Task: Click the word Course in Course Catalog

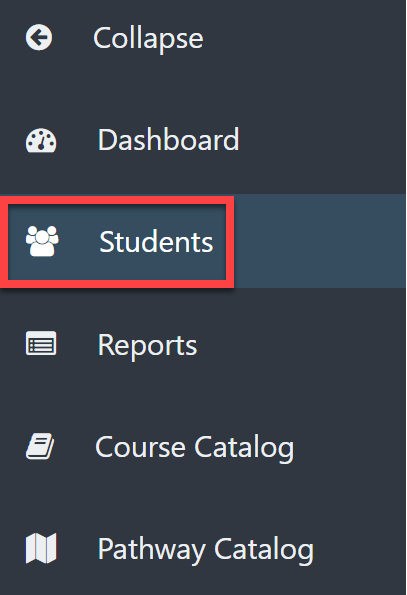Action: (140, 447)
